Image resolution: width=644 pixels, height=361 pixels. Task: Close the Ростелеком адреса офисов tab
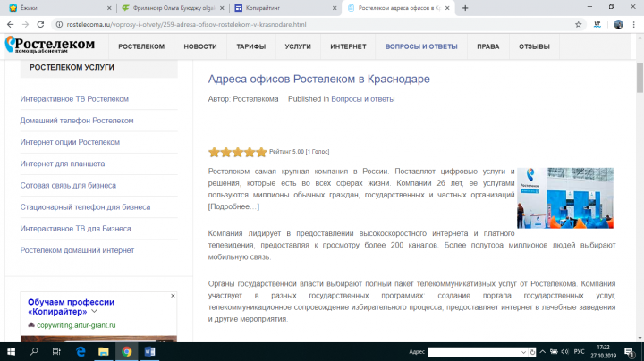tap(447, 8)
